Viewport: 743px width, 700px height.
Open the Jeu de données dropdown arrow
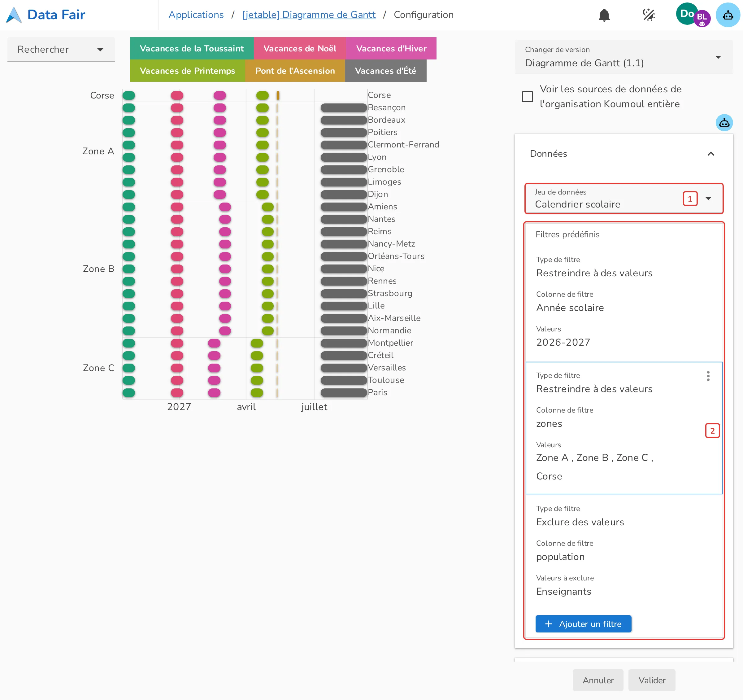(708, 199)
